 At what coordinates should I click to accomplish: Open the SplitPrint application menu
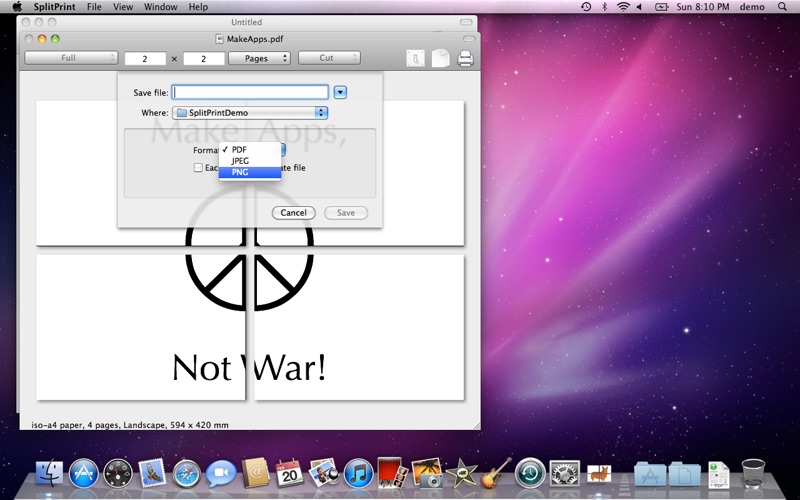click(55, 7)
